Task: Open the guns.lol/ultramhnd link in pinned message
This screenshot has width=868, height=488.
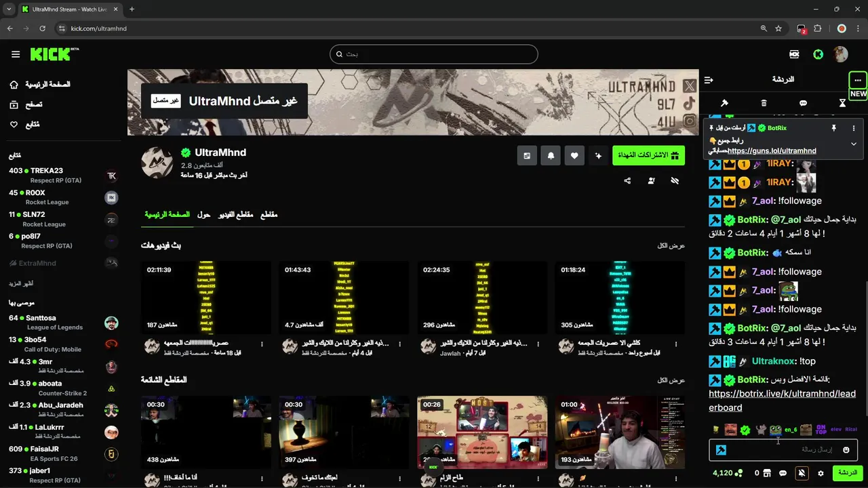Action: tap(772, 150)
